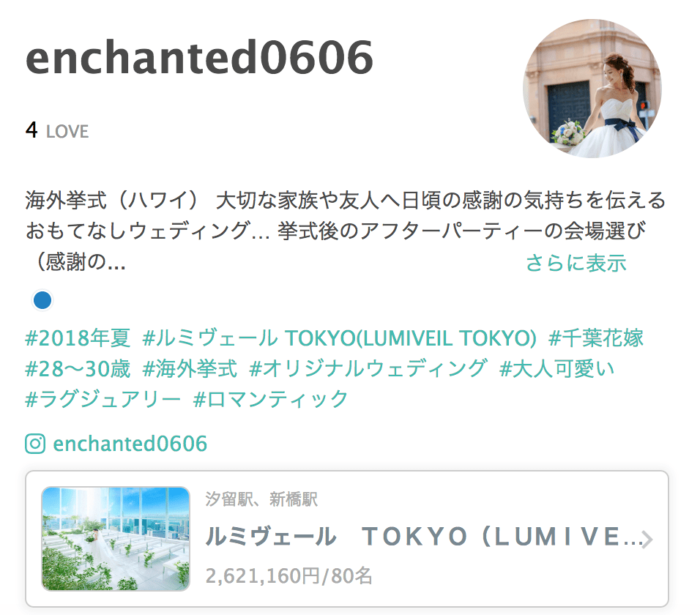Click the 2,621,160円/80名 price text

click(288, 575)
